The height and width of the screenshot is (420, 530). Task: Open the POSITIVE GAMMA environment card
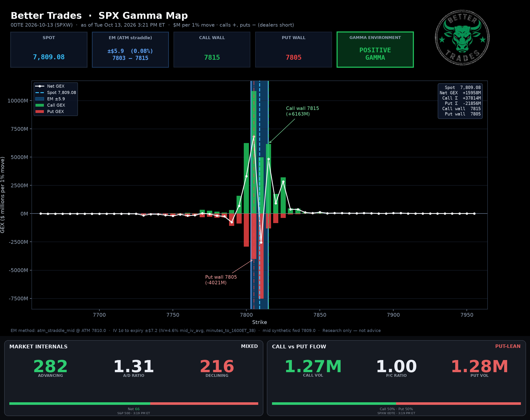point(375,49)
